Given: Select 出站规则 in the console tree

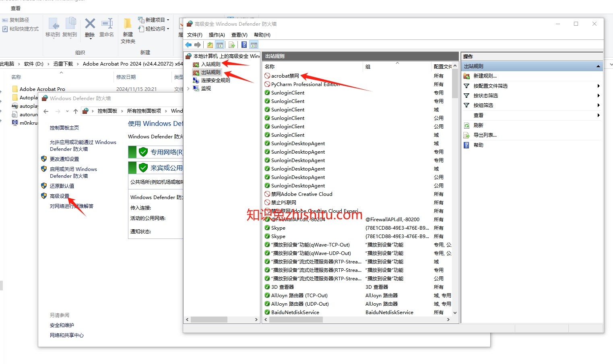Looking at the screenshot, I should (211, 72).
